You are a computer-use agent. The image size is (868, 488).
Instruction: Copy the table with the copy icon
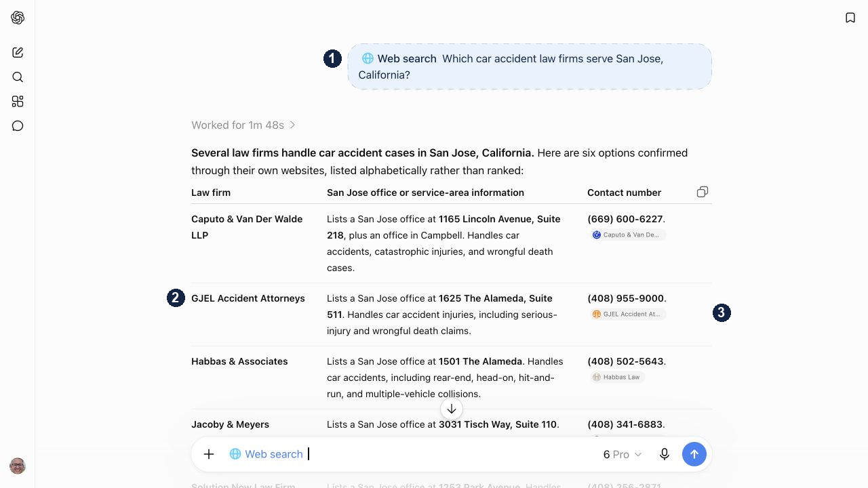(x=703, y=192)
